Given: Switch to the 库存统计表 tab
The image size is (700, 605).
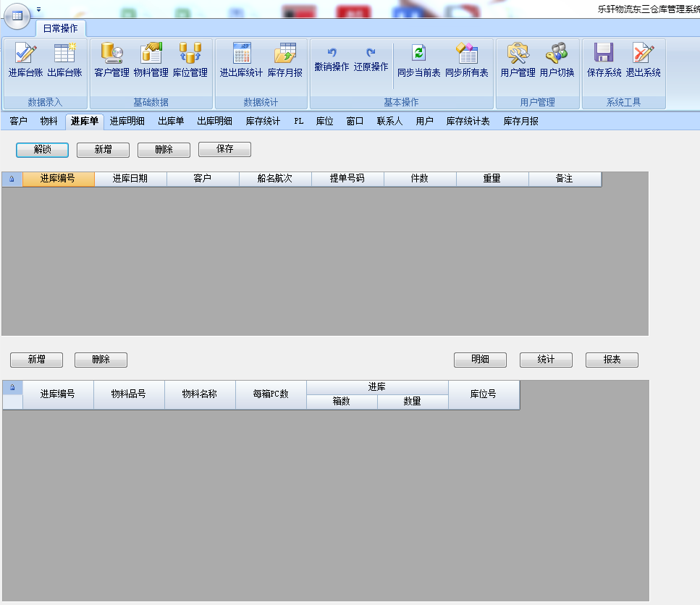Looking at the screenshot, I should pos(468,122).
